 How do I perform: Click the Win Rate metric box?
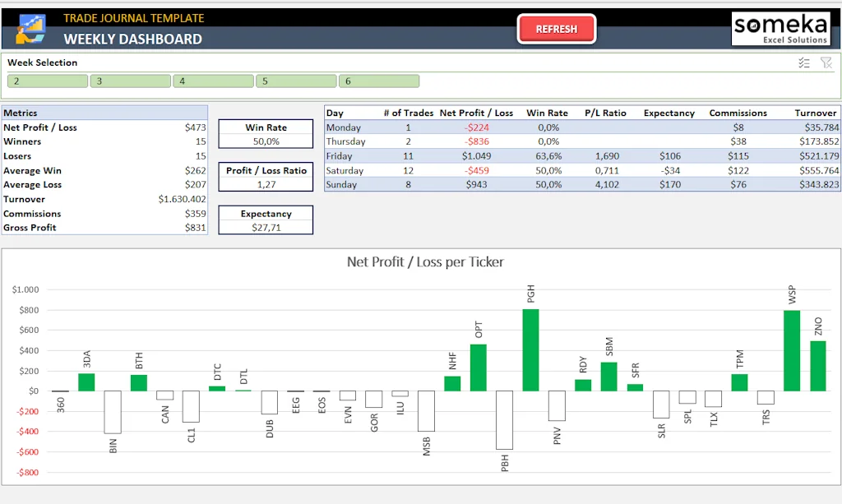pos(265,132)
